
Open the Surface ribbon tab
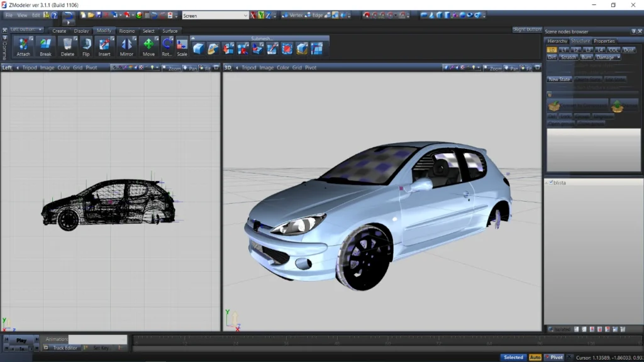point(170,30)
